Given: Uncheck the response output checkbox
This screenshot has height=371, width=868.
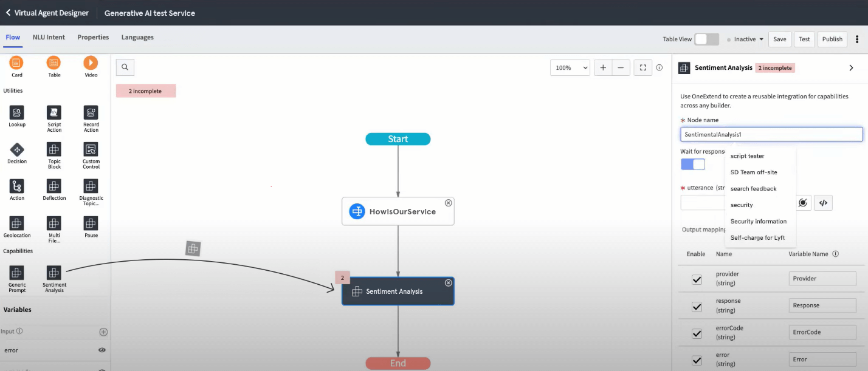Looking at the screenshot, I should tap(697, 307).
